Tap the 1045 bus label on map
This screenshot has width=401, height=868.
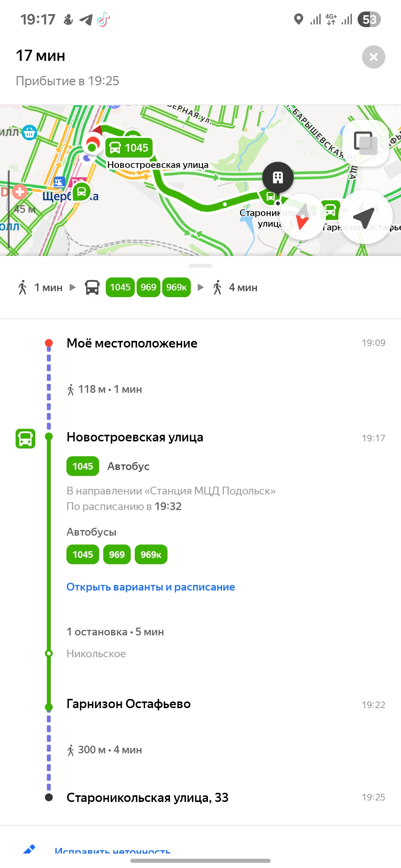[129, 148]
